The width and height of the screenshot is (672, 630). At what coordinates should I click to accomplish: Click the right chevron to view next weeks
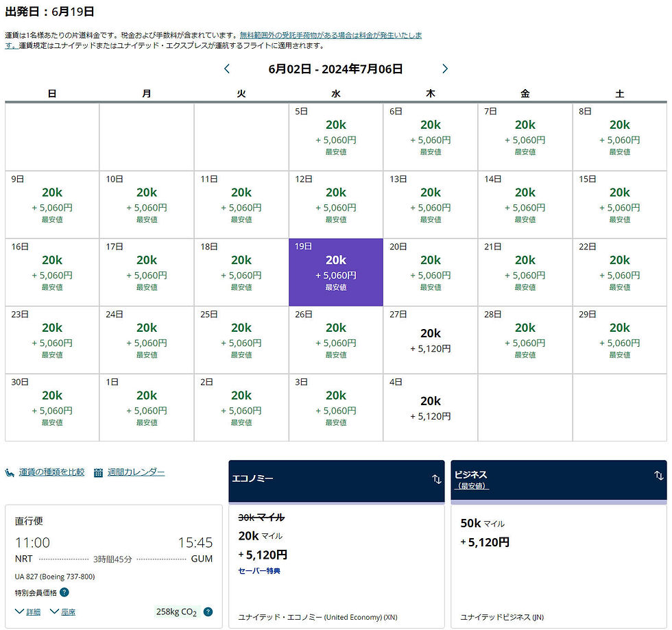pyautogui.click(x=444, y=69)
